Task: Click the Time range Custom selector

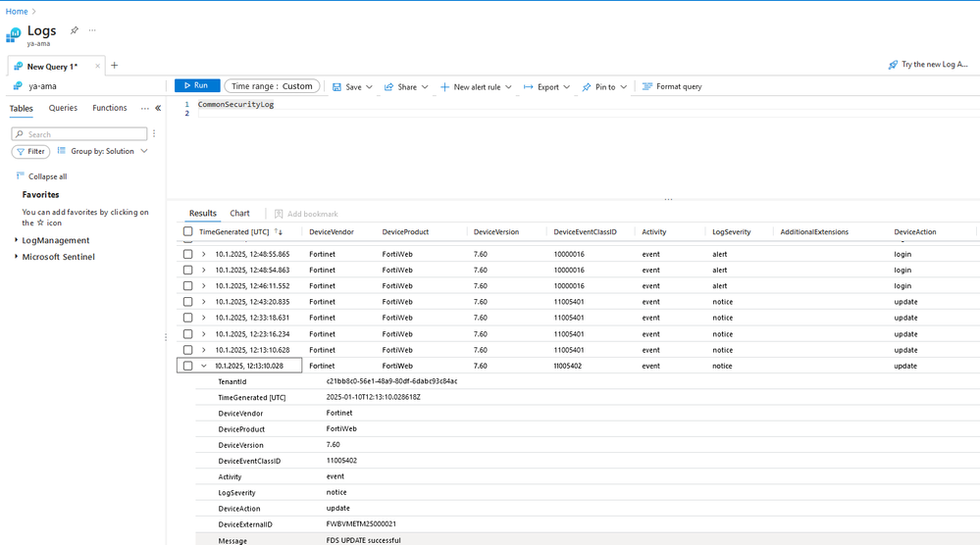Action: 272,86
